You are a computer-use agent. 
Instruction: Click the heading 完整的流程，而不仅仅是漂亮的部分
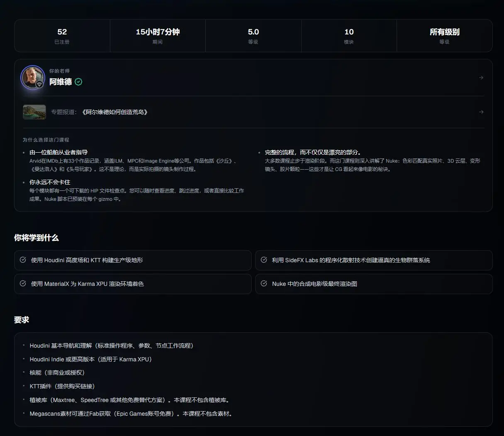tap(313, 152)
